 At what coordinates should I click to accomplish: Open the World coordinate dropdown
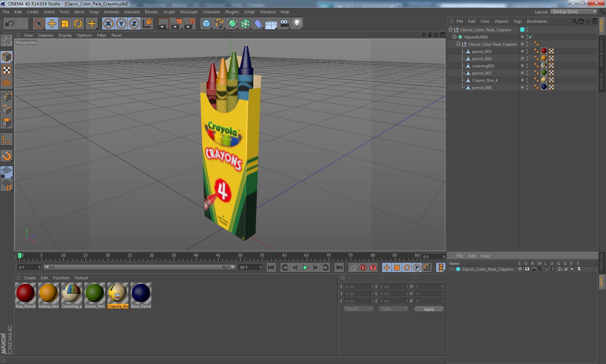[358, 309]
